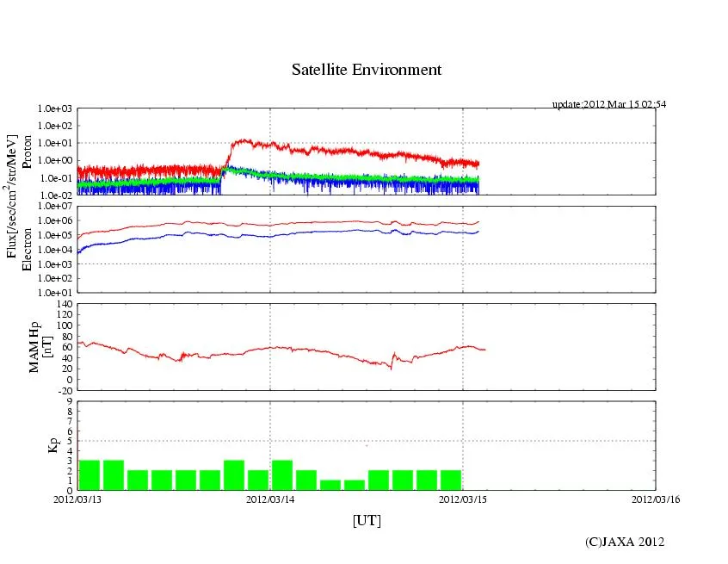
Task: Click the Satellite Environment chart title
Action: (366, 70)
